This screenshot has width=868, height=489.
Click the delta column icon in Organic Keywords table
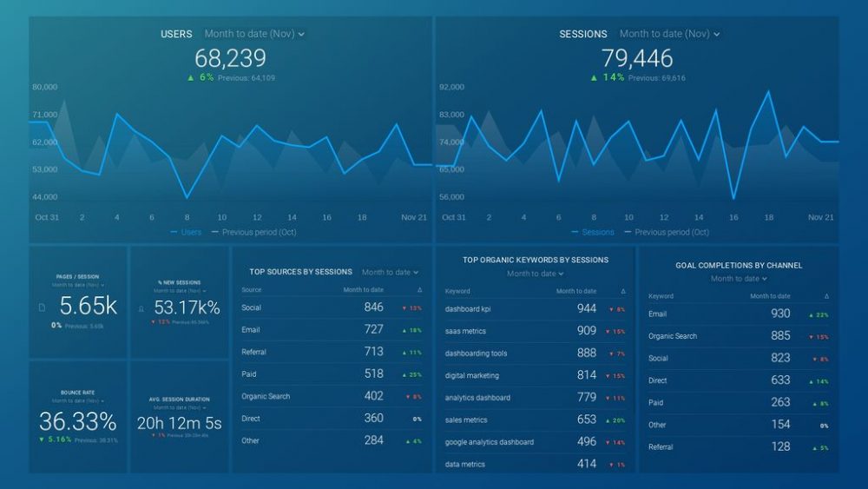click(x=621, y=292)
